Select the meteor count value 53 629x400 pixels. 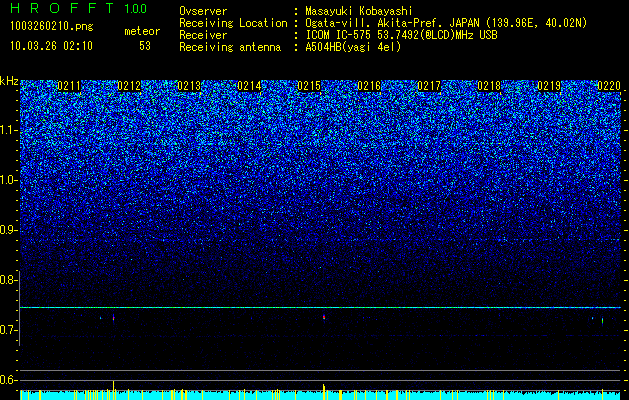[145, 46]
